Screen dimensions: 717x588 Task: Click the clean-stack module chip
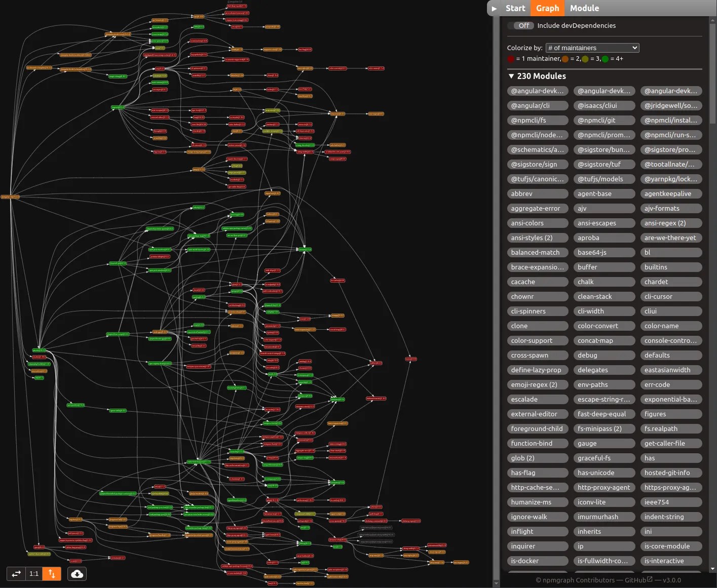(x=605, y=296)
